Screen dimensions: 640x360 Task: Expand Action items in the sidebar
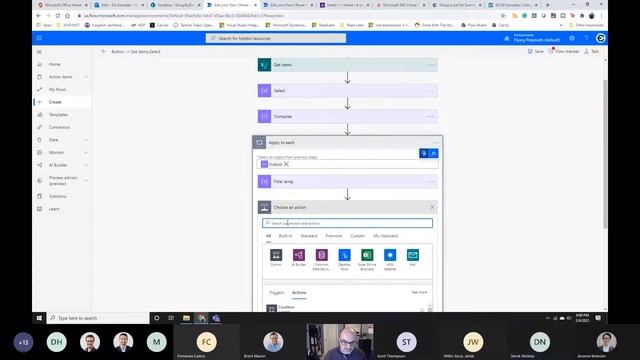point(86,77)
